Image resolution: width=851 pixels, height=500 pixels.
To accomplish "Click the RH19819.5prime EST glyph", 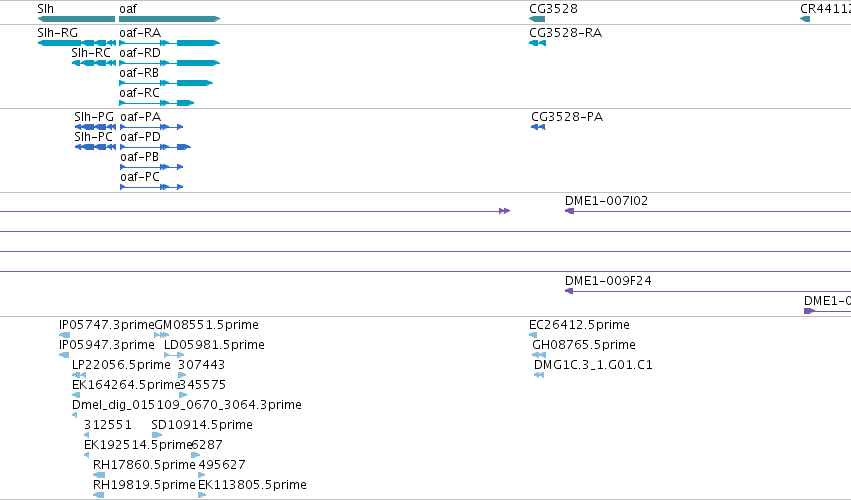I will 98,495.
